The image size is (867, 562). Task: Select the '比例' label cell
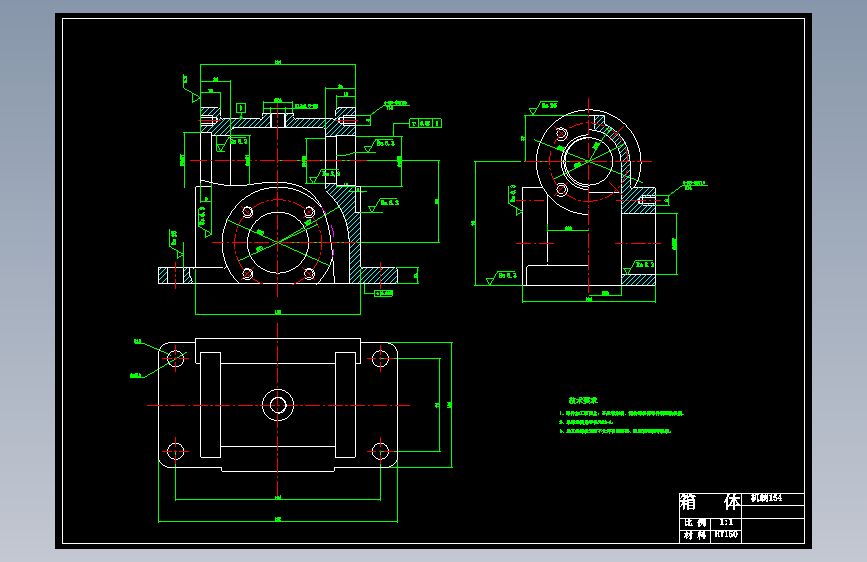695,523
